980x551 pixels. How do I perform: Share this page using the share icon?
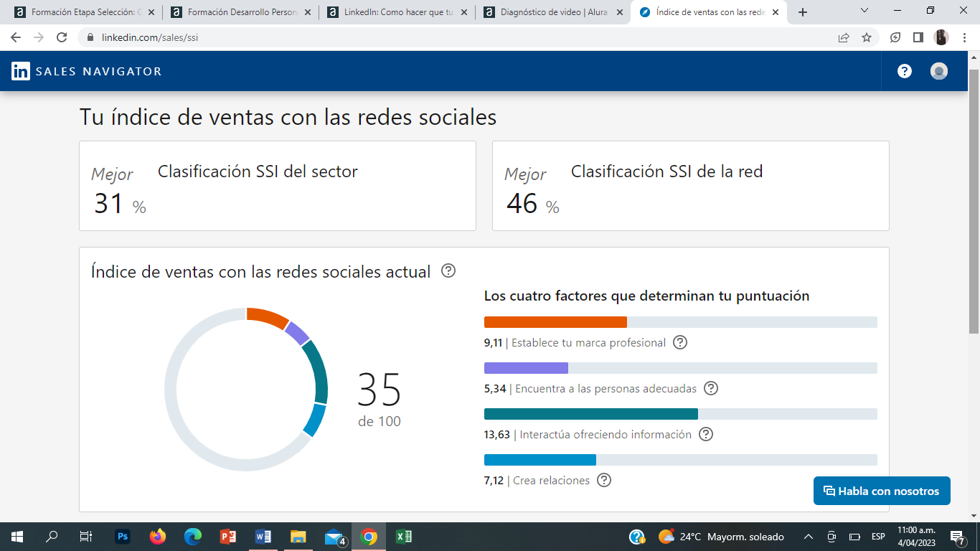point(844,37)
